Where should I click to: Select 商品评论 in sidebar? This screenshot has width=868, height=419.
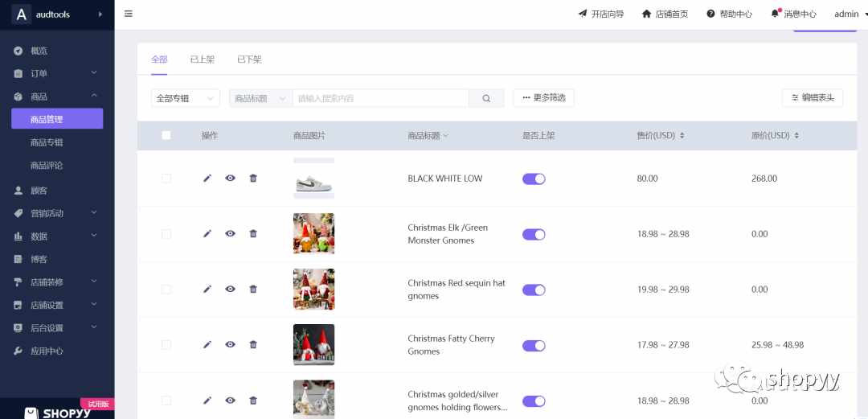[x=47, y=165]
